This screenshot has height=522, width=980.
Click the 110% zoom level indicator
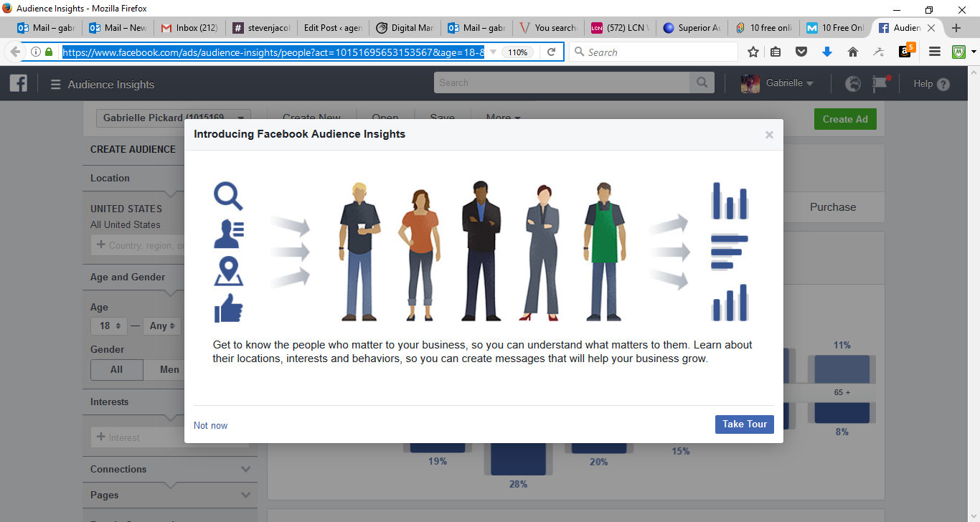click(x=518, y=52)
